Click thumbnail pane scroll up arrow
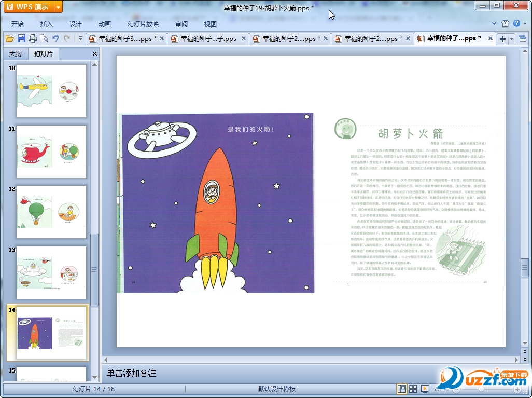 coord(95,64)
